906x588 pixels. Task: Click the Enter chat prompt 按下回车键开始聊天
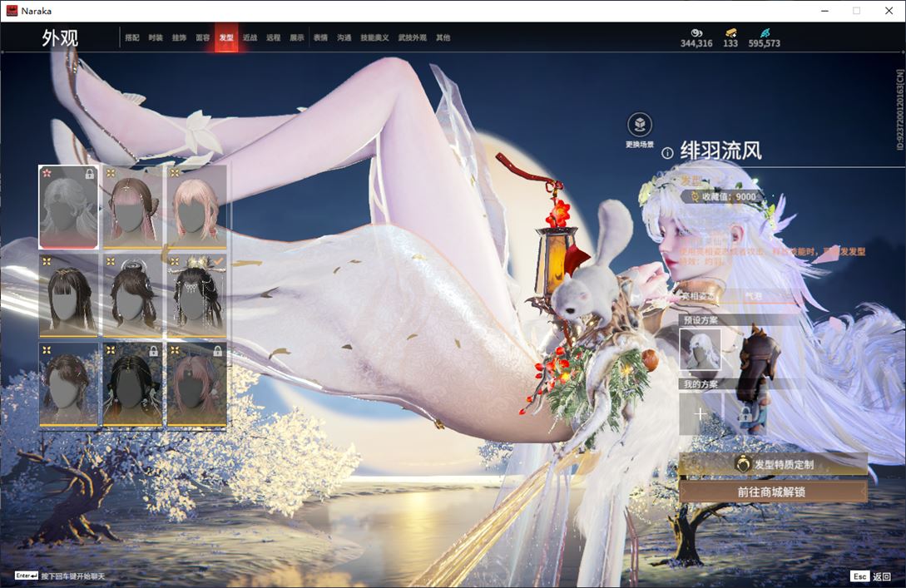coord(60,576)
